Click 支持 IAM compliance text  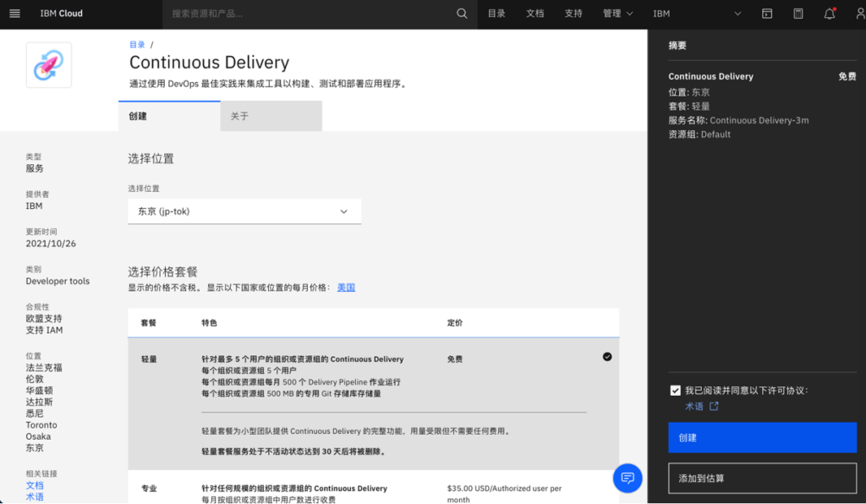(x=44, y=330)
